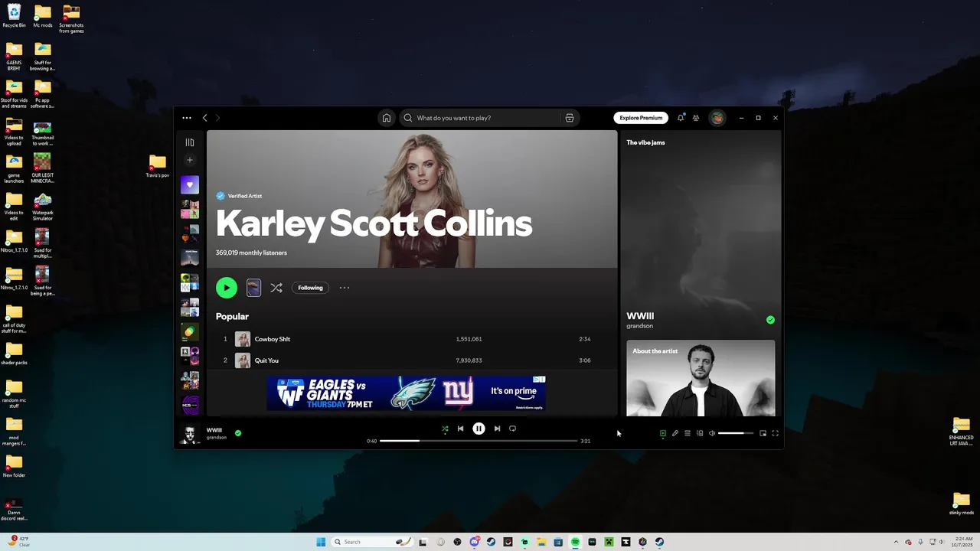Toggle saved checkmark in bottom player bar
This screenshot has height=551, width=980.
pos(238,433)
